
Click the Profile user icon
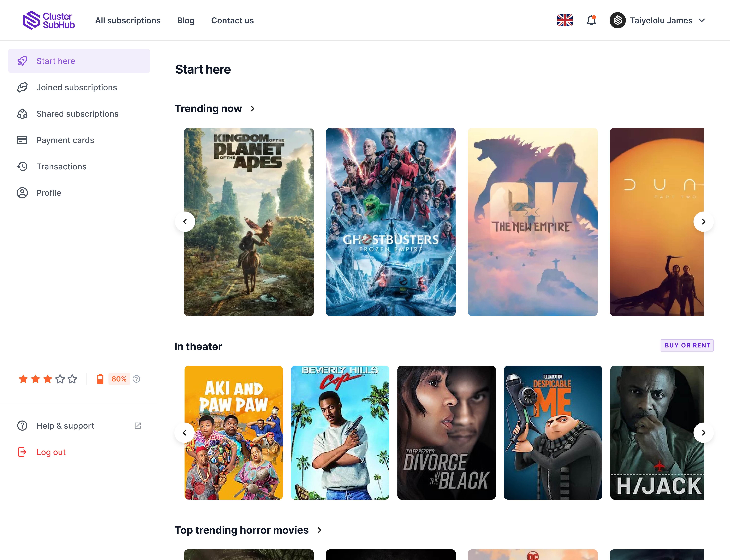[x=22, y=193]
